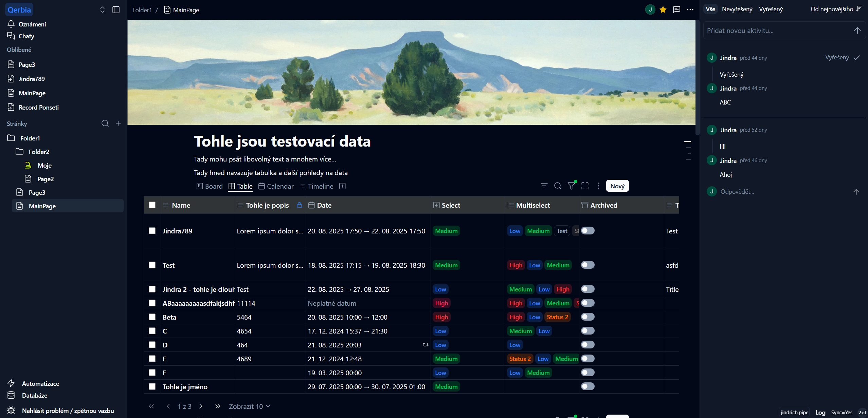Open the Date column header menu
This screenshot has width=868, height=418.
pos(368,205)
